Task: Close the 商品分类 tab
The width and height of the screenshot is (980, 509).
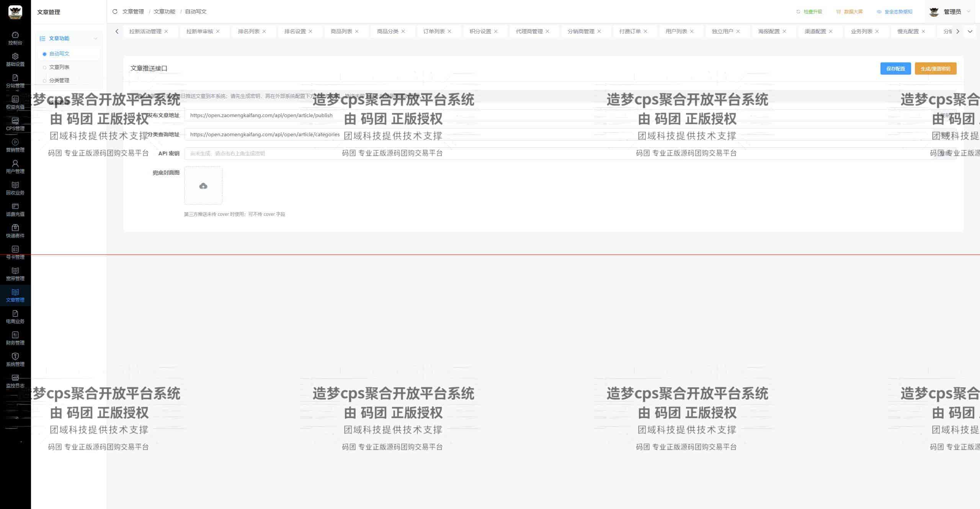Action: pyautogui.click(x=403, y=31)
